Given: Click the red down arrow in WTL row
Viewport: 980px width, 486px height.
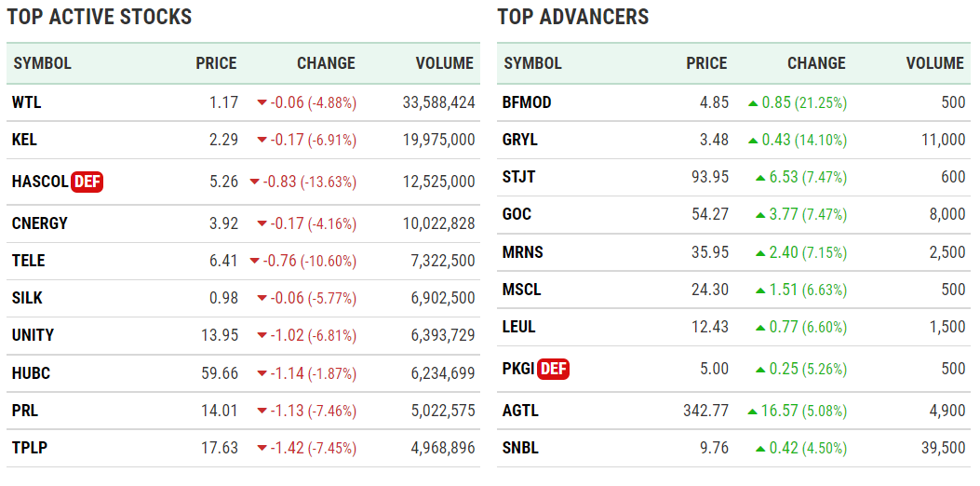Looking at the screenshot, I should click(x=262, y=102).
